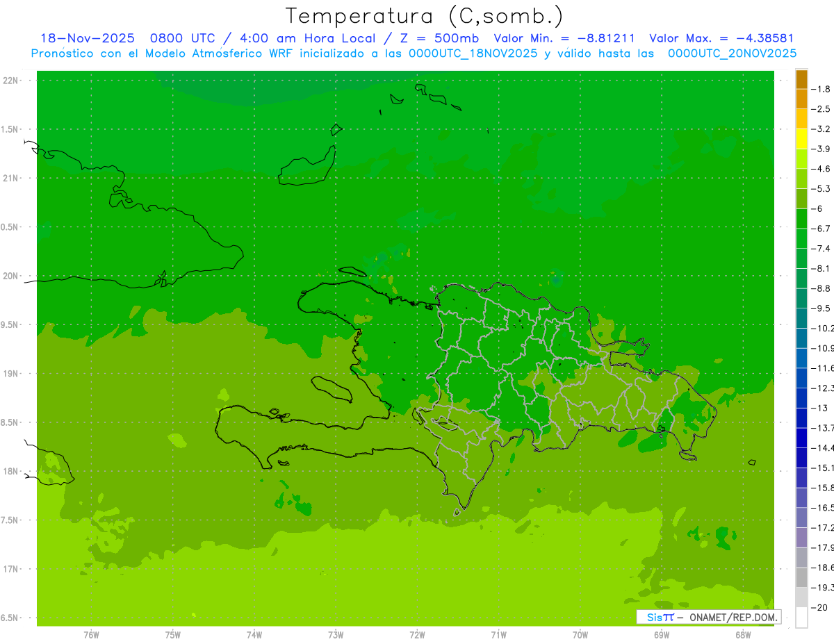Click the color bar value '-7.4'
Image resolution: width=834 pixels, height=644 pixels.
821,249
